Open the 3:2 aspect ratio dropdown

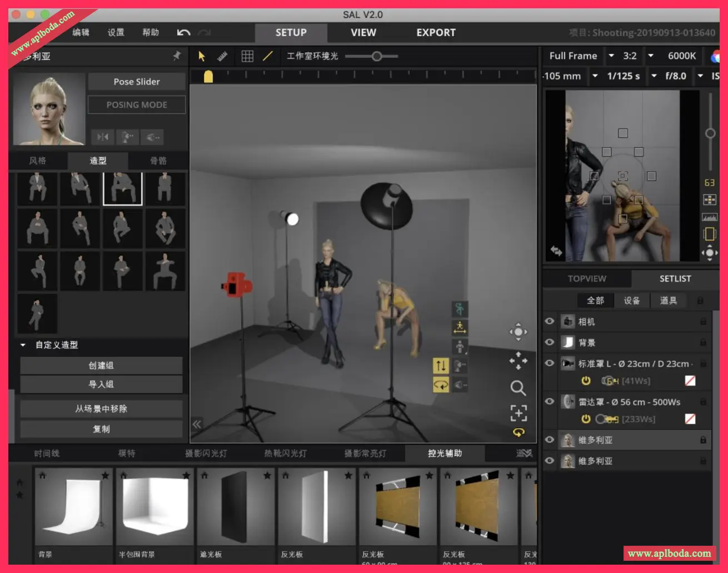tap(650, 56)
